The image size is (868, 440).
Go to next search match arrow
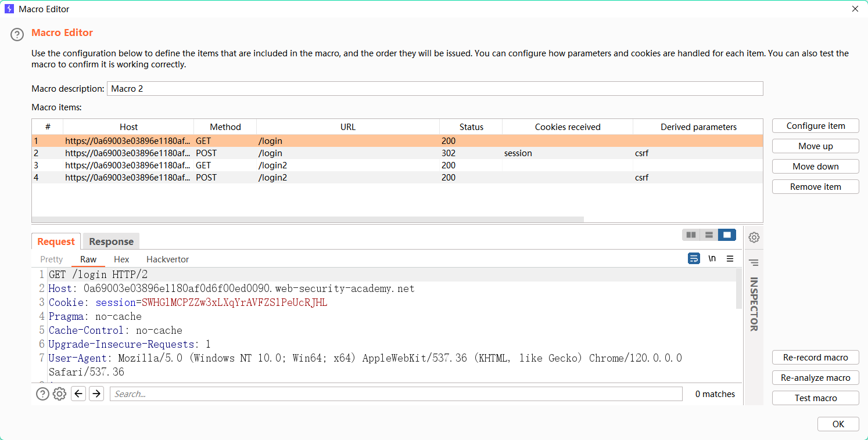(96, 394)
